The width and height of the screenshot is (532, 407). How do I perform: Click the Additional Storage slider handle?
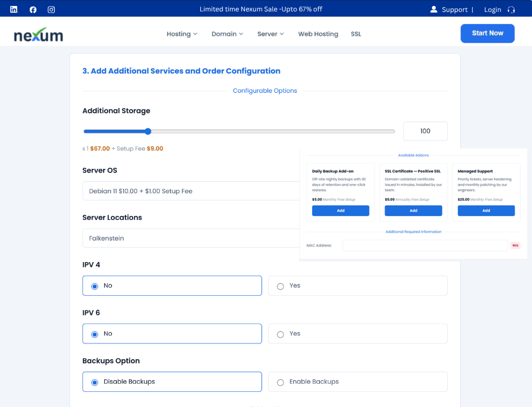click(x=148, y=131)
